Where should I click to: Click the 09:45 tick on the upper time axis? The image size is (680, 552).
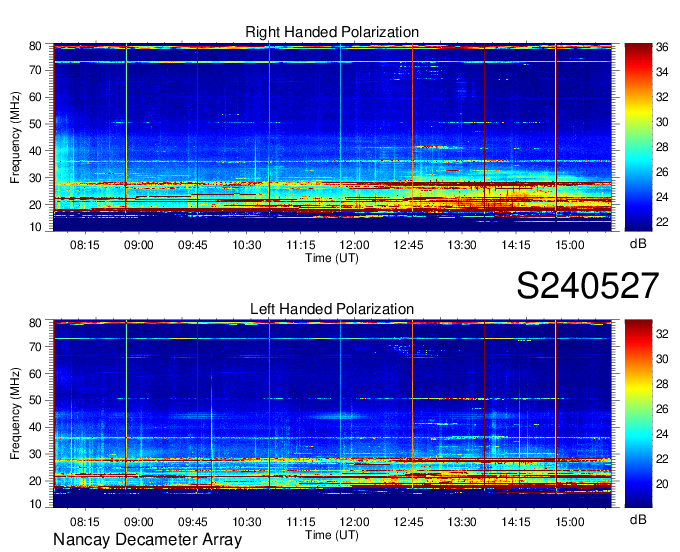193,245
